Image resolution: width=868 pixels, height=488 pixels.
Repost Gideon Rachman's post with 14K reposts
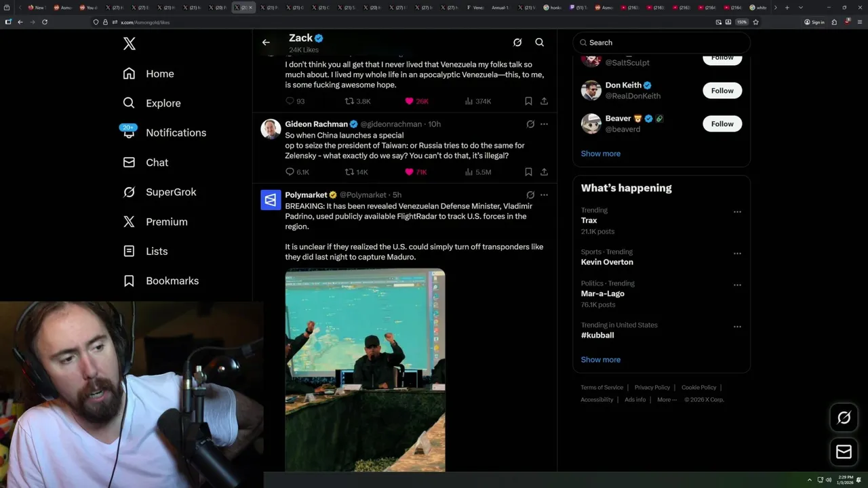(357, 172)
